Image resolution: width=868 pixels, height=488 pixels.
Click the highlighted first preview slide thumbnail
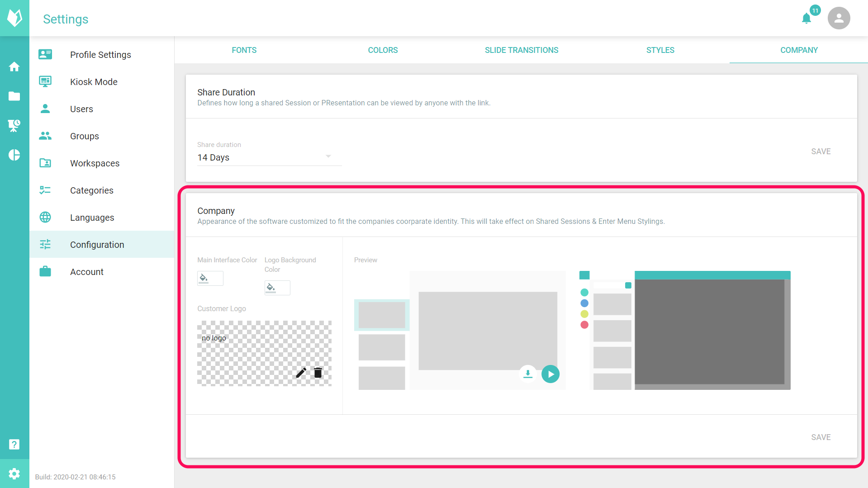[382, 315]
